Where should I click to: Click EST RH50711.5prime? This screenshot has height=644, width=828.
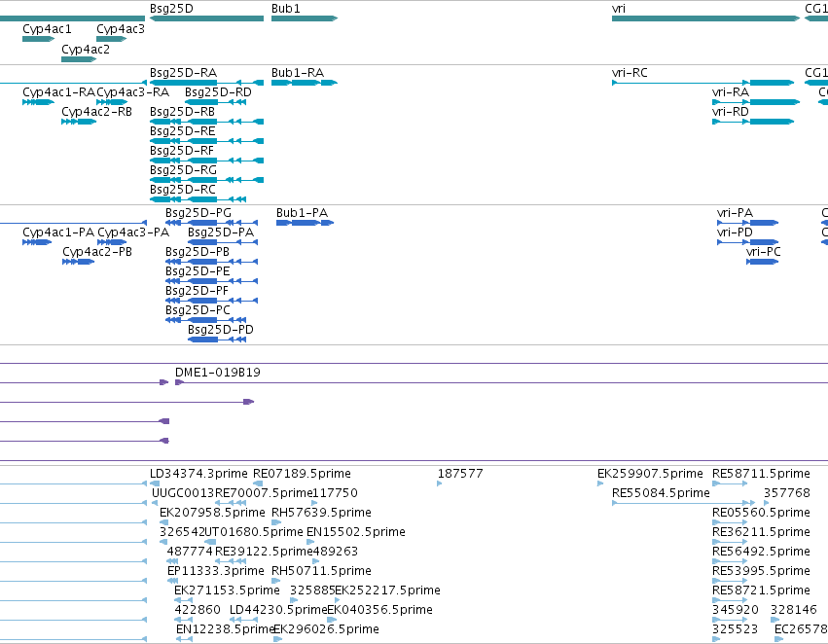[x=276, y=581]
